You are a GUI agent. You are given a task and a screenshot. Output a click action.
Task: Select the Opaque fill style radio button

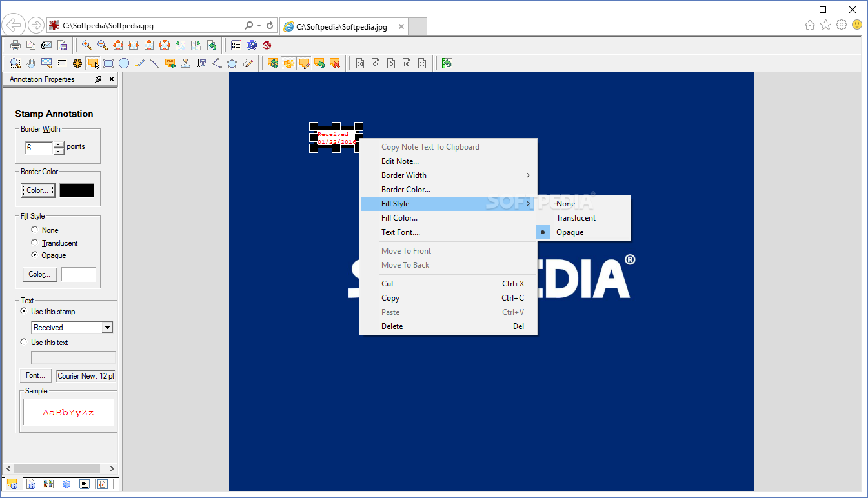35,255
